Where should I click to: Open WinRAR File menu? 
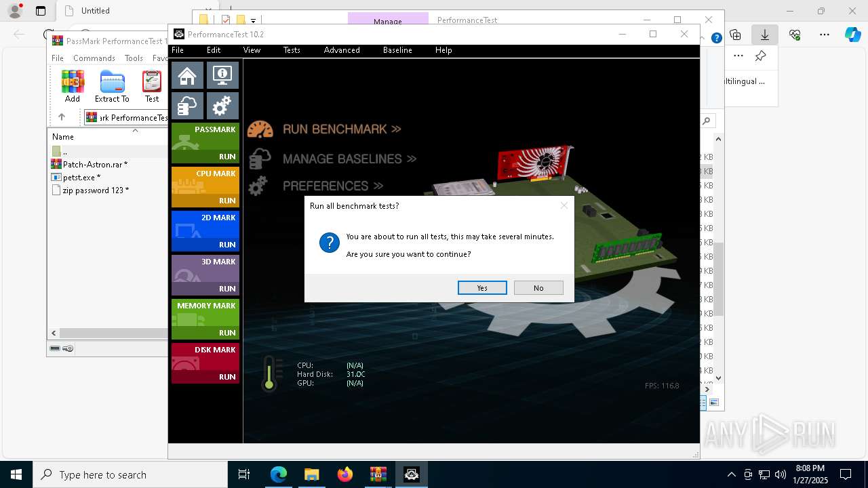coord(58,58)
